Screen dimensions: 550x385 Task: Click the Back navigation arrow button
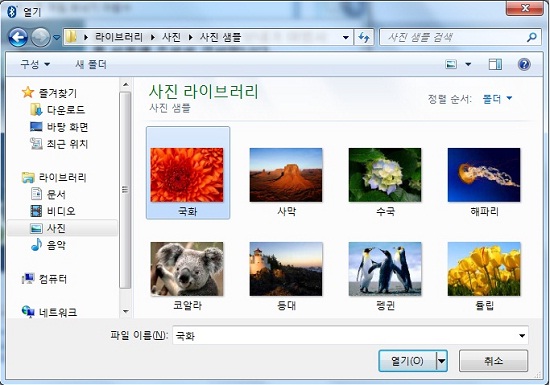point(18,37)
